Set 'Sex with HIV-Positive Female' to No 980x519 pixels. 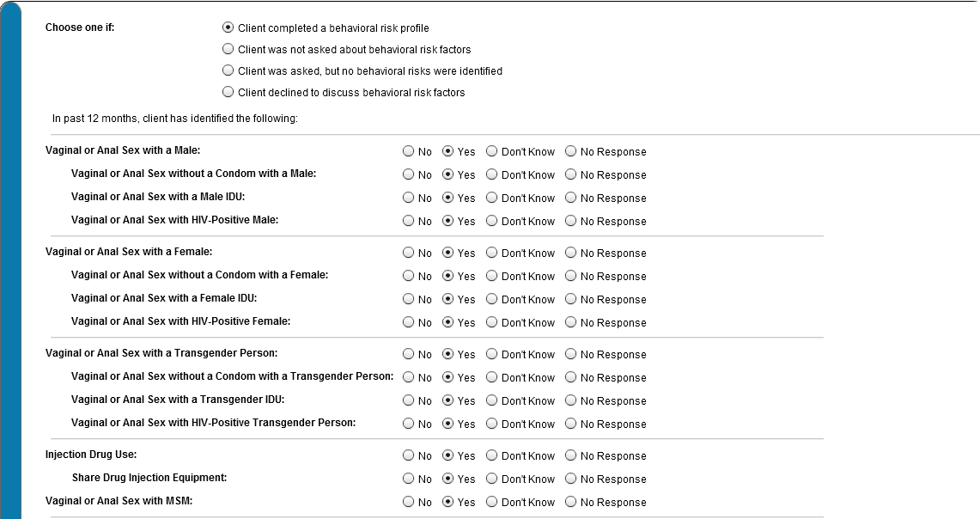pos(408,322)
